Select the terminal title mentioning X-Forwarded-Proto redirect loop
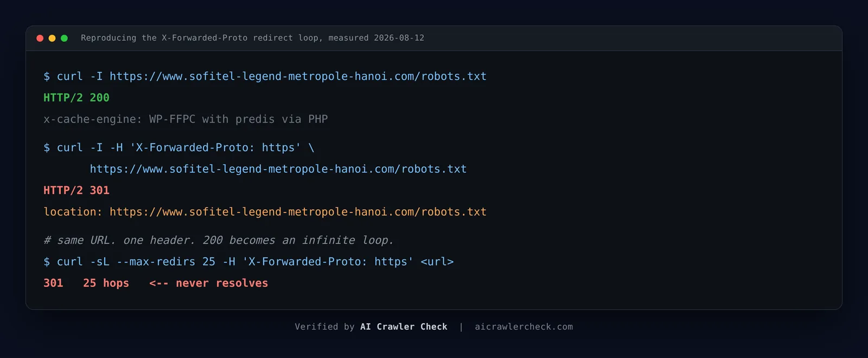868x358 pixels. [253, 38]
